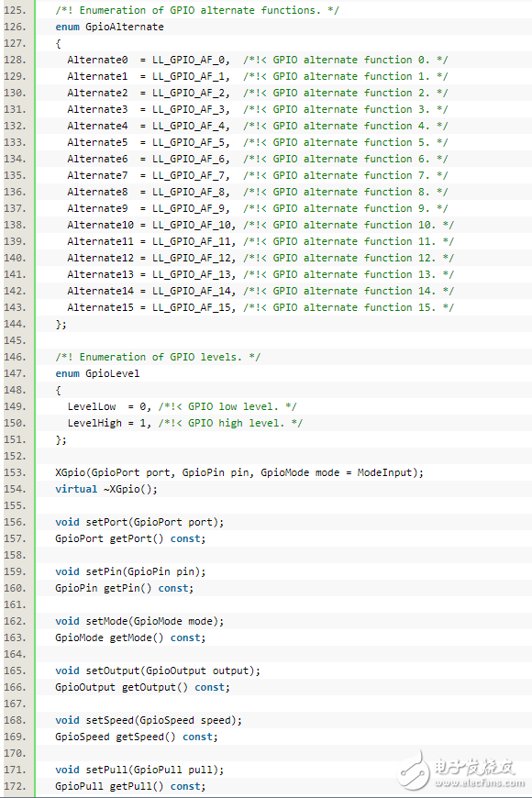Click the setOutput function declaration
The width and height of the screenshot is (532, 798).
point(158,671)
